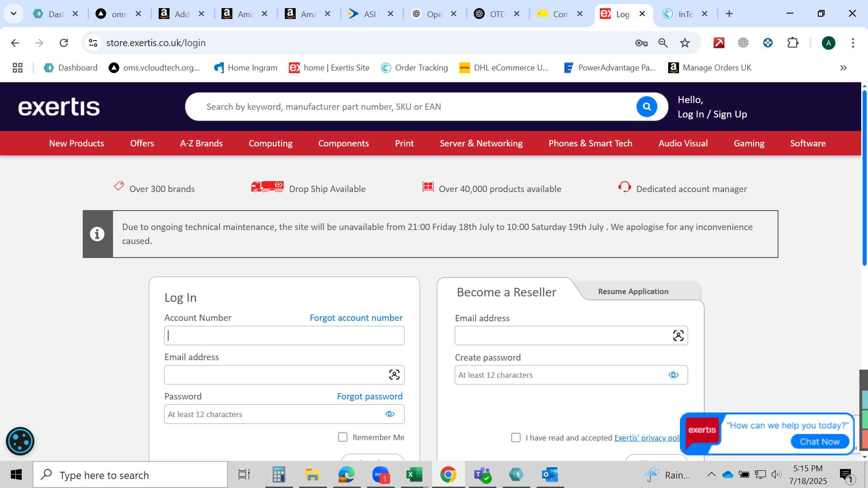
Task: Click the Log In Password field
Action: [x=284, y=414]
